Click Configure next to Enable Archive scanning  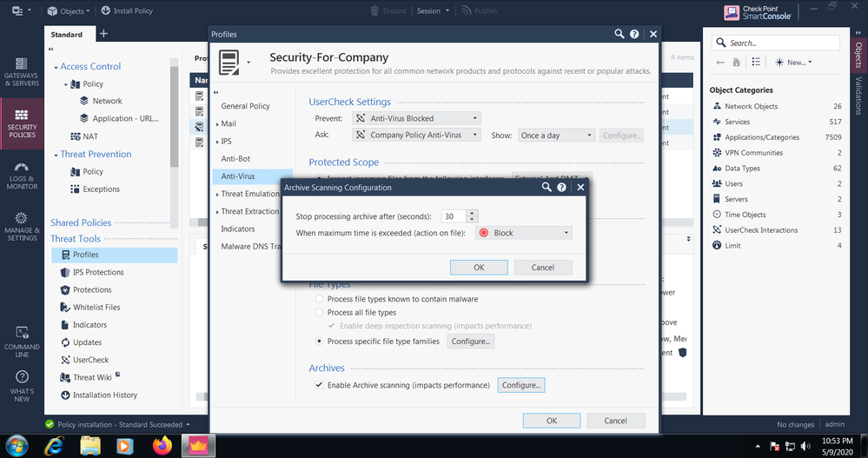[520, 385]
